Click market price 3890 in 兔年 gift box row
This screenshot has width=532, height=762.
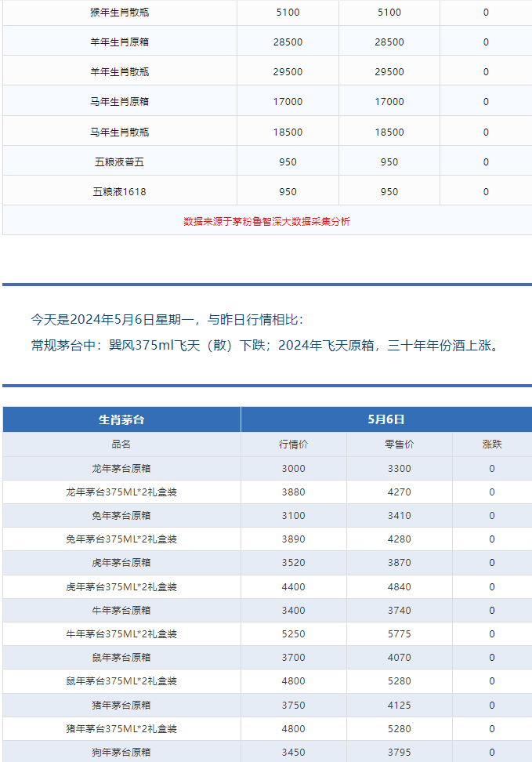[x=294, y=539]
